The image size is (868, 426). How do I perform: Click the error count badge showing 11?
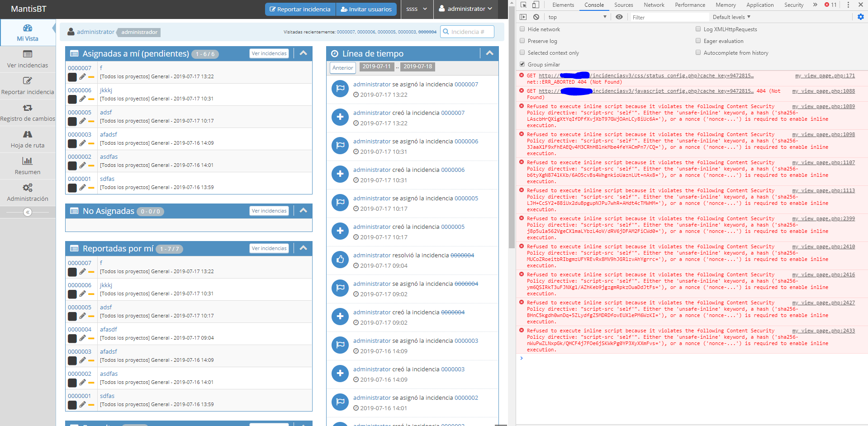pyautogui.click(x=830, y=5)
